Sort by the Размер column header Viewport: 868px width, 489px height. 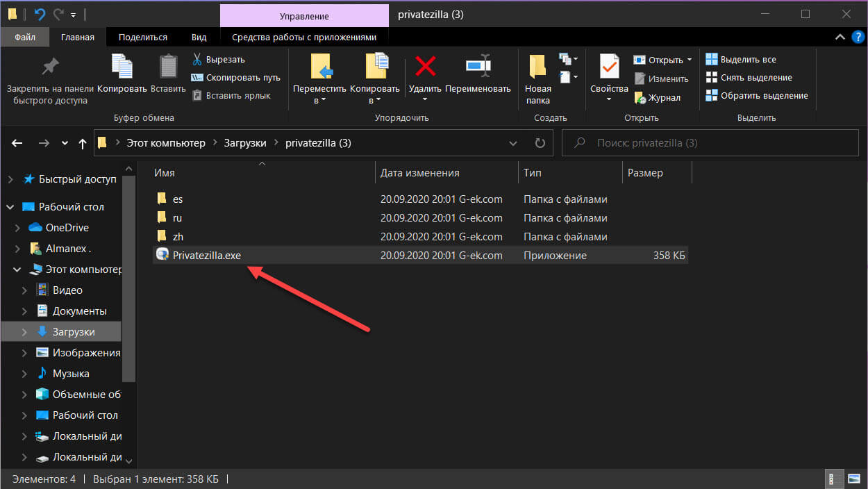pyautogui.click(x=645, y=173)
